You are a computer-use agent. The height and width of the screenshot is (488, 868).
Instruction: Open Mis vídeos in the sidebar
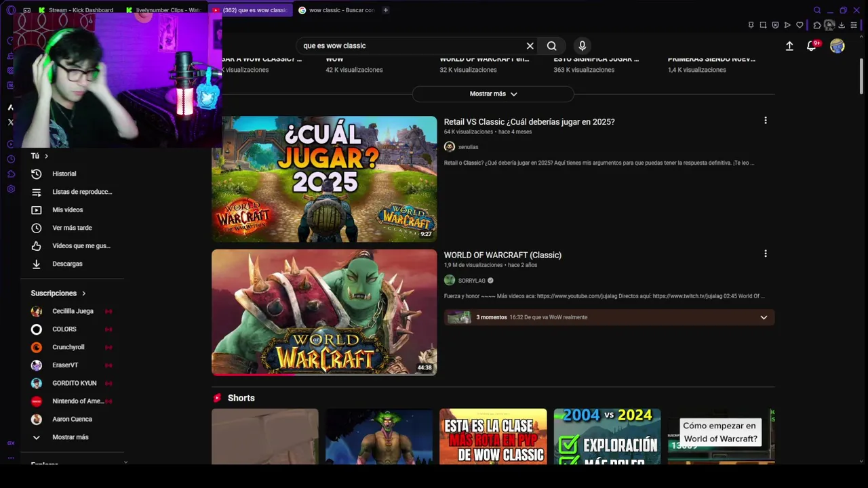(68, 210)
